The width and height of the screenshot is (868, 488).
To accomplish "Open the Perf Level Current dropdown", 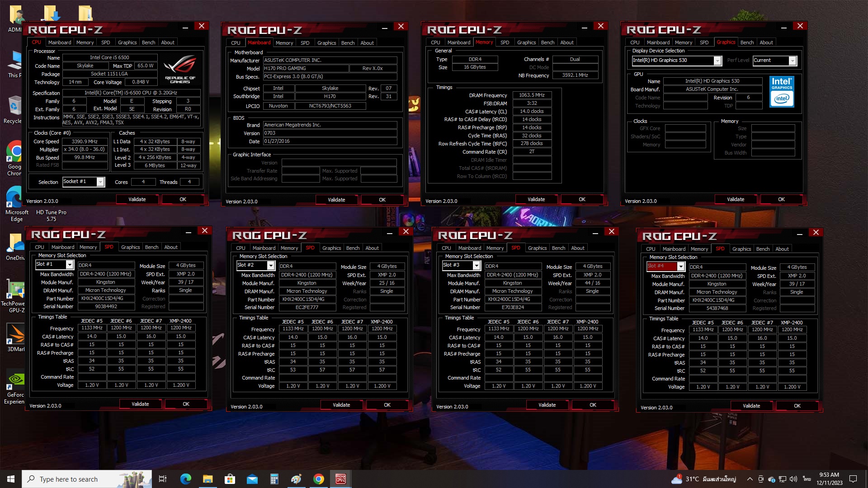I will pyautogui.click(x=792, y=61).
